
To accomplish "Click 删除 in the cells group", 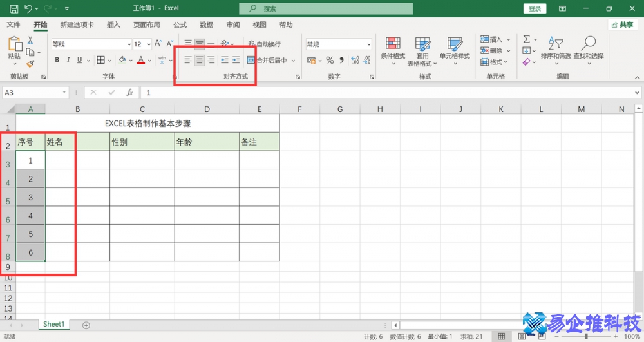I will click(x=495, y=50).
